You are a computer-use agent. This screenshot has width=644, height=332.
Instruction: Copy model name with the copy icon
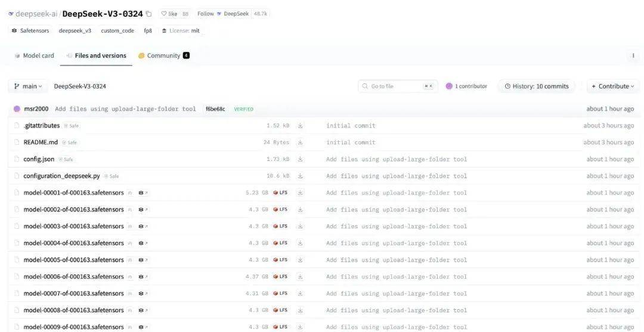(148, 14)
